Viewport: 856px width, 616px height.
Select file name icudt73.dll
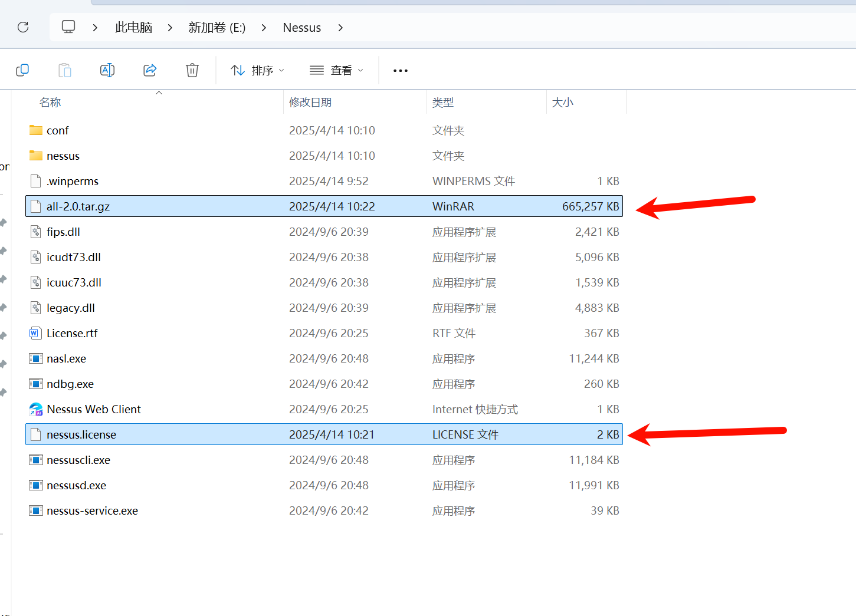point(74,257)
